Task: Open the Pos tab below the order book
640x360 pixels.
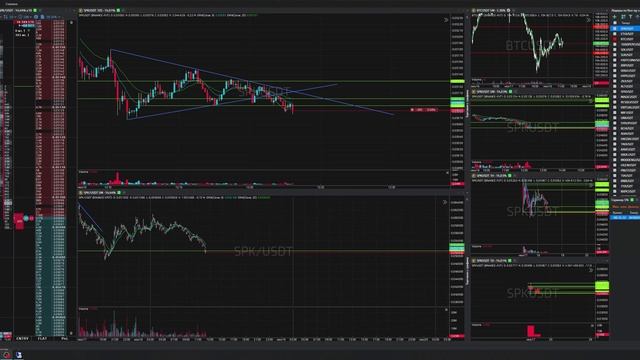Action: point(64,338)
